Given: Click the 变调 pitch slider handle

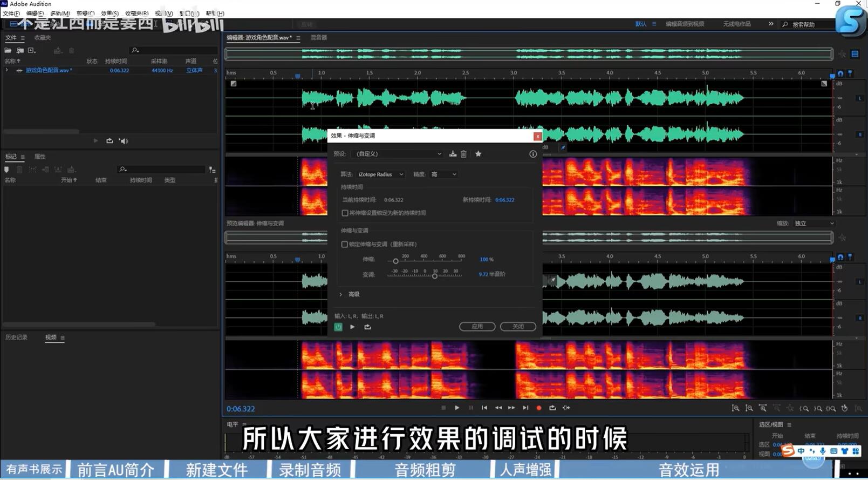Looking at the screenshot, I should pos(435,276).
